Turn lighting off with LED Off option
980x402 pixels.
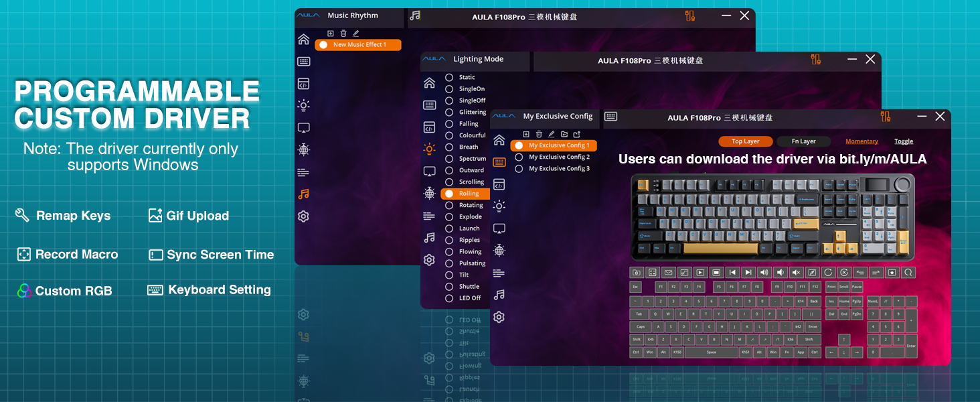[x=449, y=298]
